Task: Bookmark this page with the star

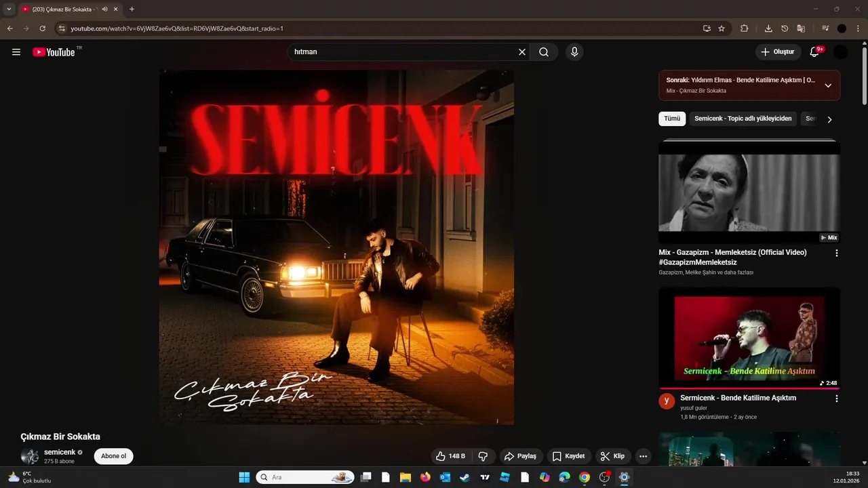Action: tap(722, 28)
